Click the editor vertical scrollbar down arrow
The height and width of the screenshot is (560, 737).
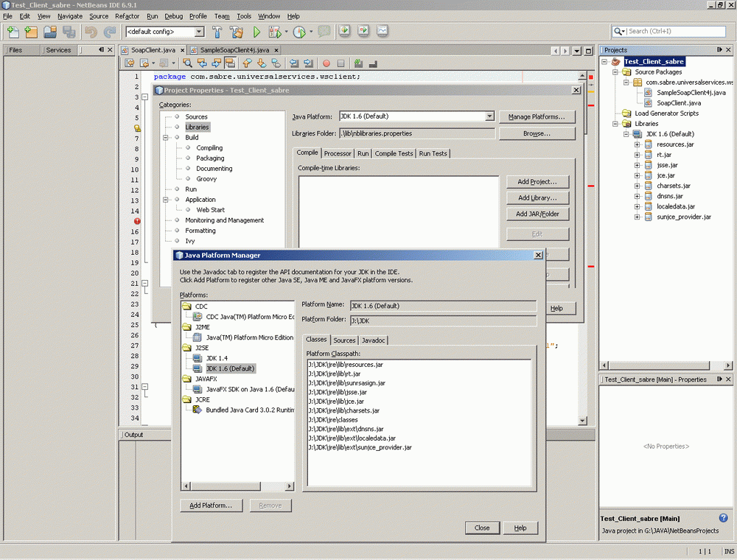[x=582, y=421]
